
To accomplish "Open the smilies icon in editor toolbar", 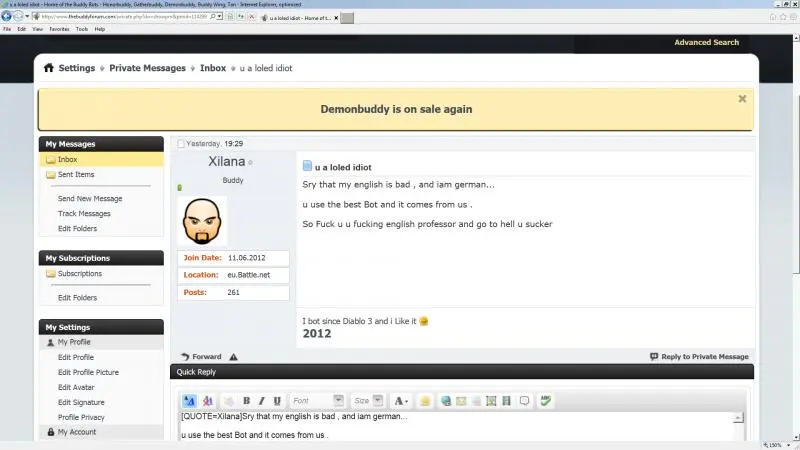I will 424,401.
